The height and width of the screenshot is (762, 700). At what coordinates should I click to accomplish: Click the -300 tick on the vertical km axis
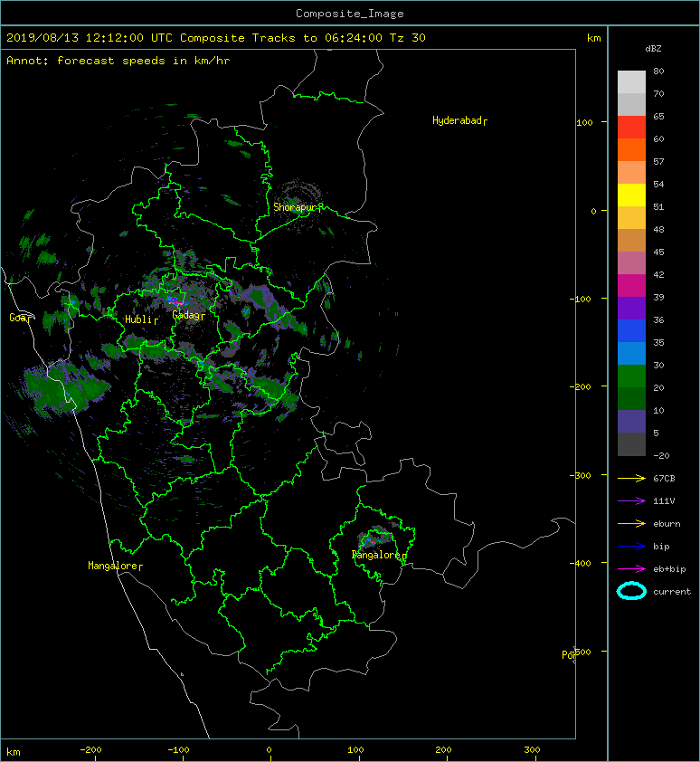(x=580, y=475)
